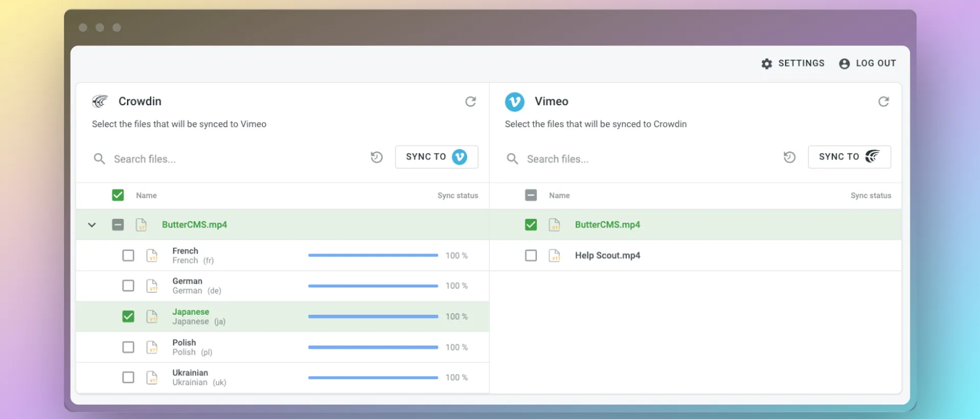The width and height of the screenshot is (980, 419).
Task: Open Settings
Action: click(793, 63)
